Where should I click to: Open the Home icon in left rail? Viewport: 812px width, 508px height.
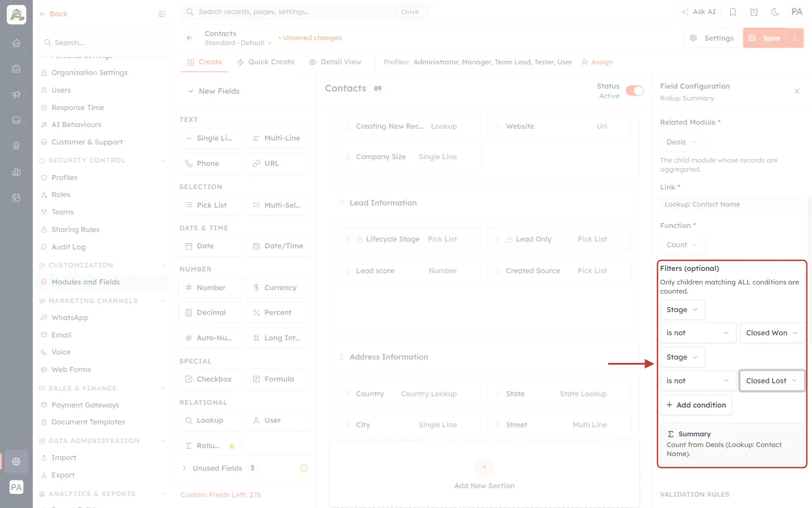[16, 43]
